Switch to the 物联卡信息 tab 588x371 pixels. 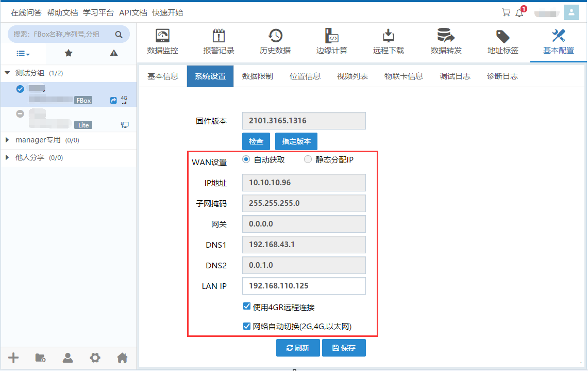click(404, 76)
